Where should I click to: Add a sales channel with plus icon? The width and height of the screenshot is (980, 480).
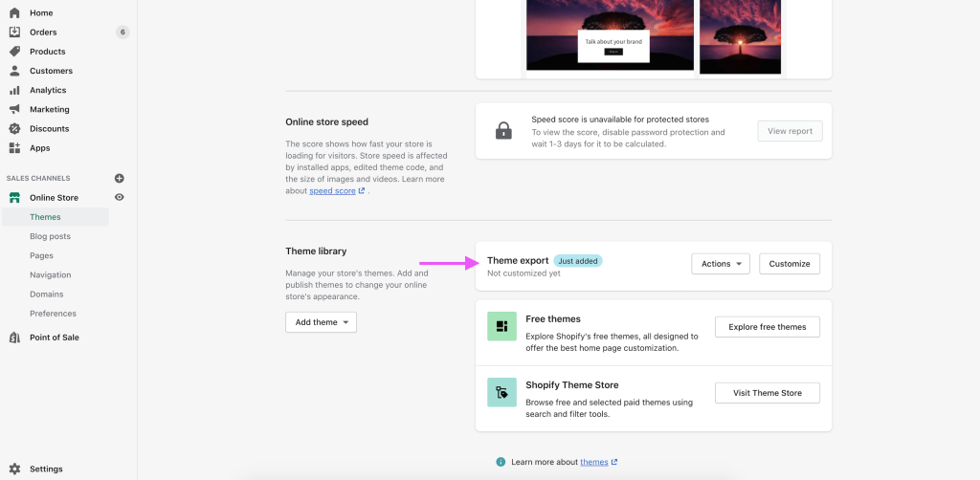tap(120, 178)
